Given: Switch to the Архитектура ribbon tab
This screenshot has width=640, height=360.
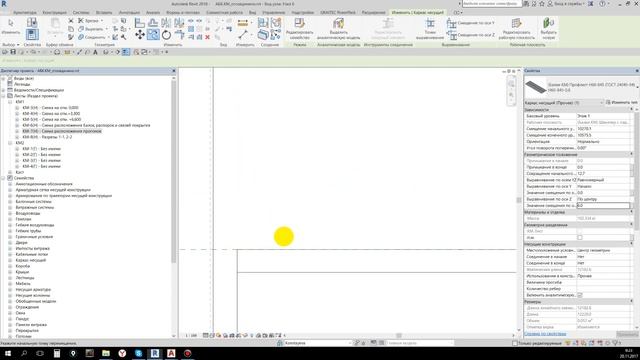Looking at the screenshot, I should (x=24, y=13).
